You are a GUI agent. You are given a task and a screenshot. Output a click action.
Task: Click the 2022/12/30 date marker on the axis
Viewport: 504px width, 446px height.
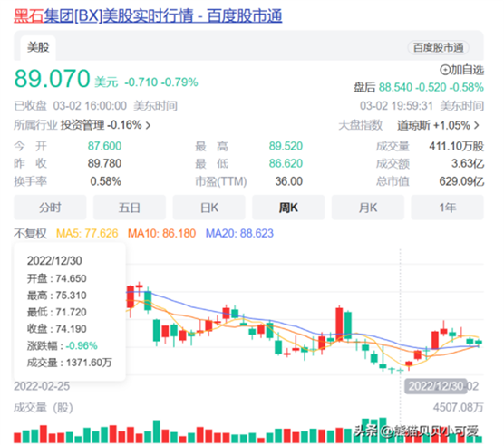point(435,386)
